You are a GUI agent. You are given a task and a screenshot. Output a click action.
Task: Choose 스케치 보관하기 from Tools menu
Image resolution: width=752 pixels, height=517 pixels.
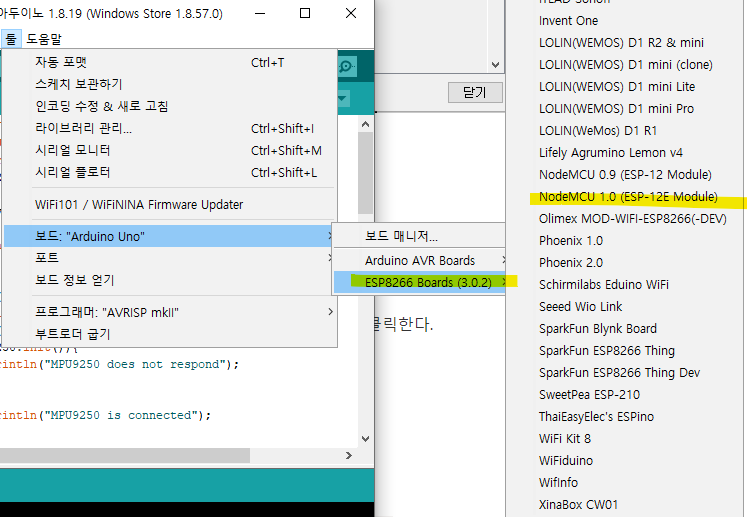coord(170,84)
